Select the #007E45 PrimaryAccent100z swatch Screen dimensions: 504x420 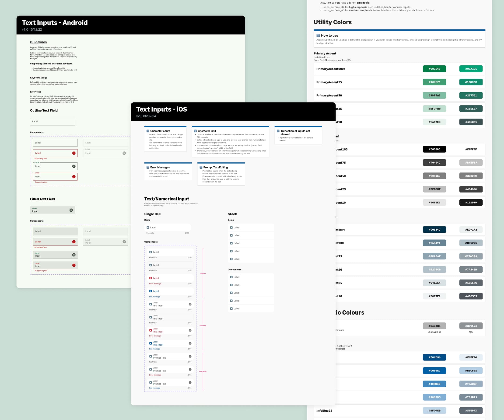pyautogui.click(x=435, y=69)
